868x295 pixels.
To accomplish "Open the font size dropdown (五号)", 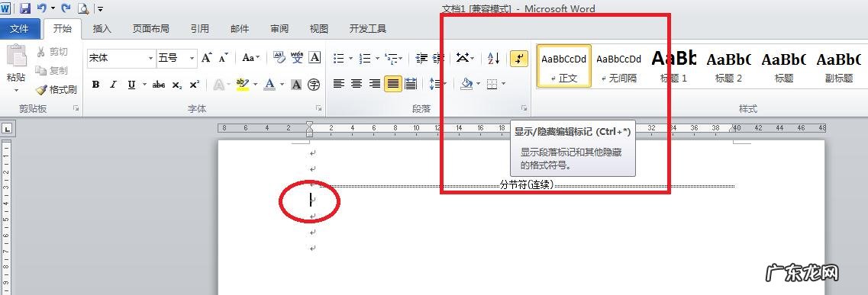I will point(192,58).
